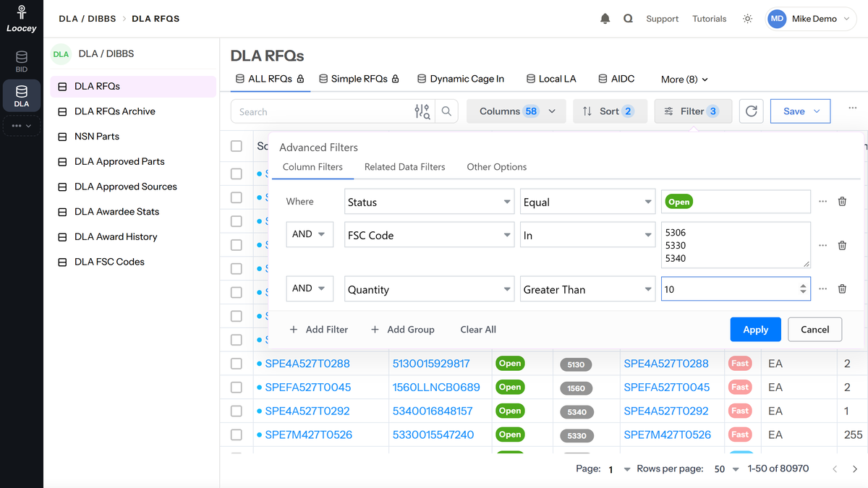Viewport: 868px width, 488px height.
Task: Open the Equal operator dropdown
Action: pyautogui.click(x=589, y=202)
